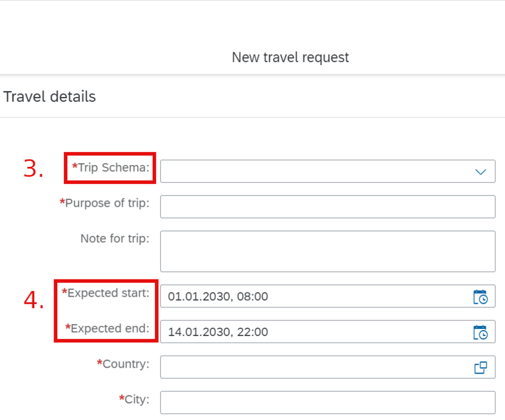Viewport: 505px width, 420px height.
Task: Select the Expected end field showing 14.01.2030, 22:00
Action: [x=327, y=331]
